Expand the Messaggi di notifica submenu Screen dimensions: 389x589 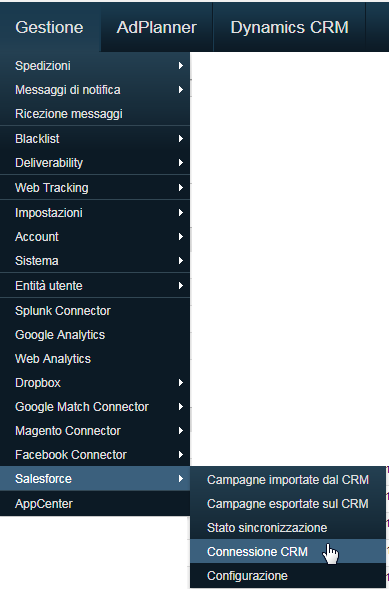95,90
